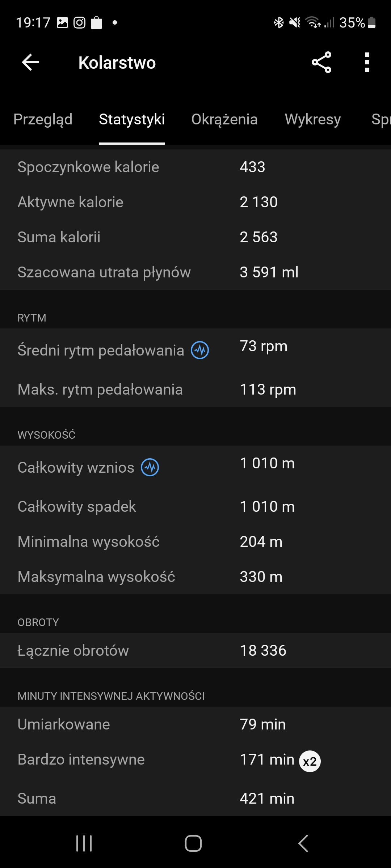This screenshot has width=391, height=868.
Task: Select the Statystyki tab
Action: (x=132, y=119)
